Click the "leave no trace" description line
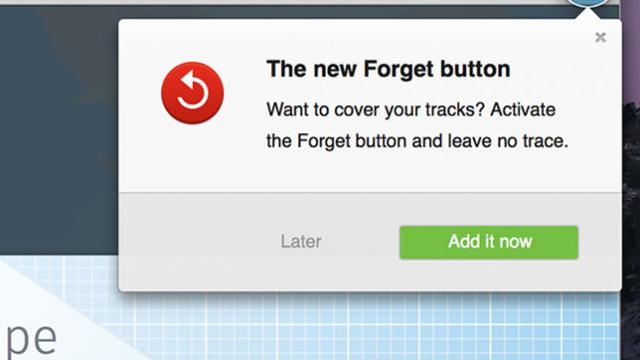The image size is (640, 360). [417, 141]
